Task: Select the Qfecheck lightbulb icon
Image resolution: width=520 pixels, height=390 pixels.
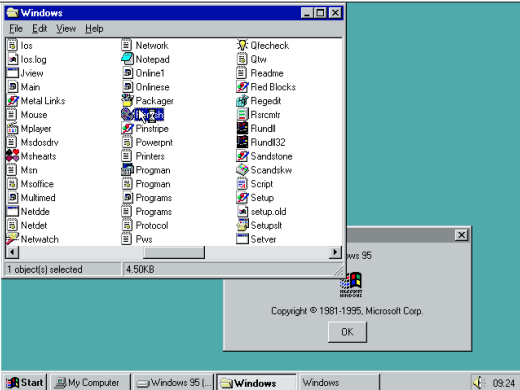Action: pyautogui.click(x=242, y=45)
